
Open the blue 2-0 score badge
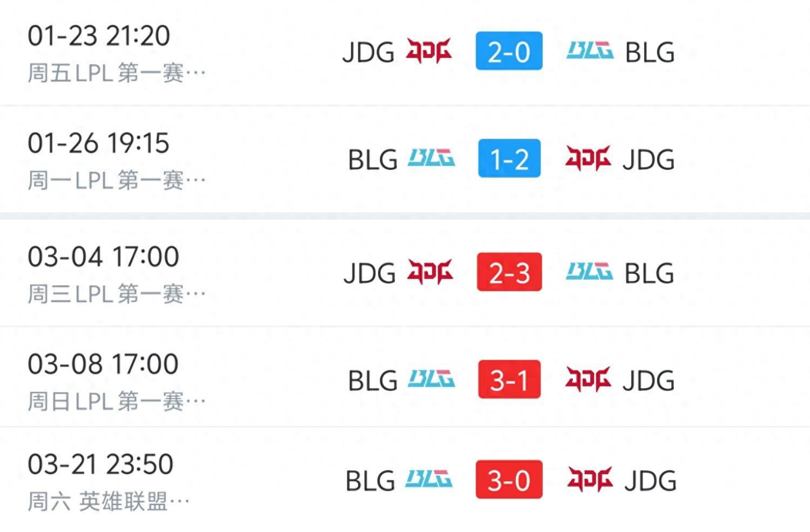[509, 51]
